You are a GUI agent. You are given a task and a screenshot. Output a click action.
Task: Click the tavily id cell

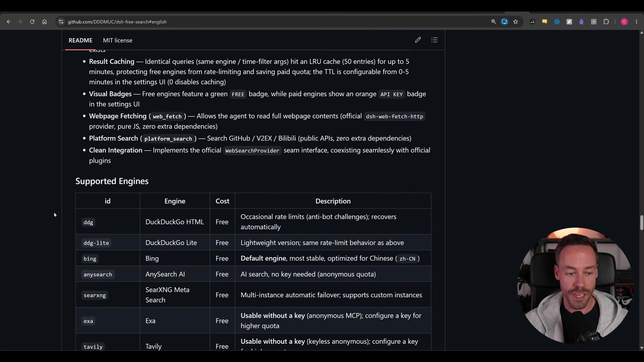[108, 342]
